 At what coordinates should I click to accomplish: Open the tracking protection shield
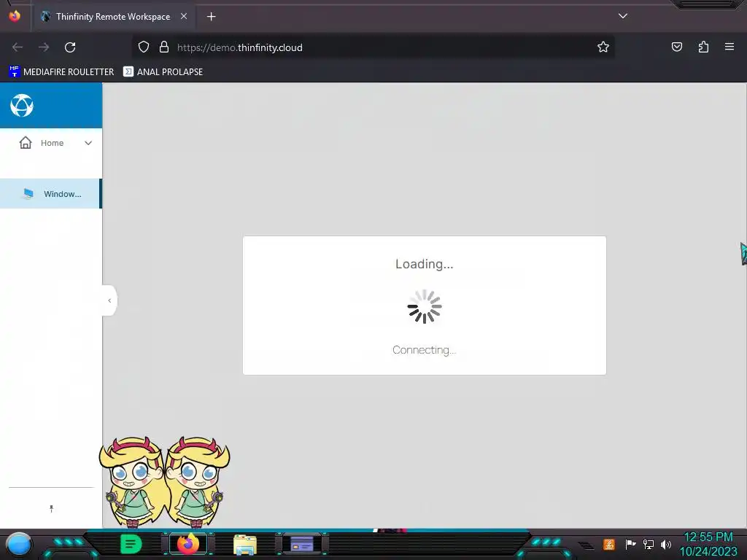tap(144, 47)
